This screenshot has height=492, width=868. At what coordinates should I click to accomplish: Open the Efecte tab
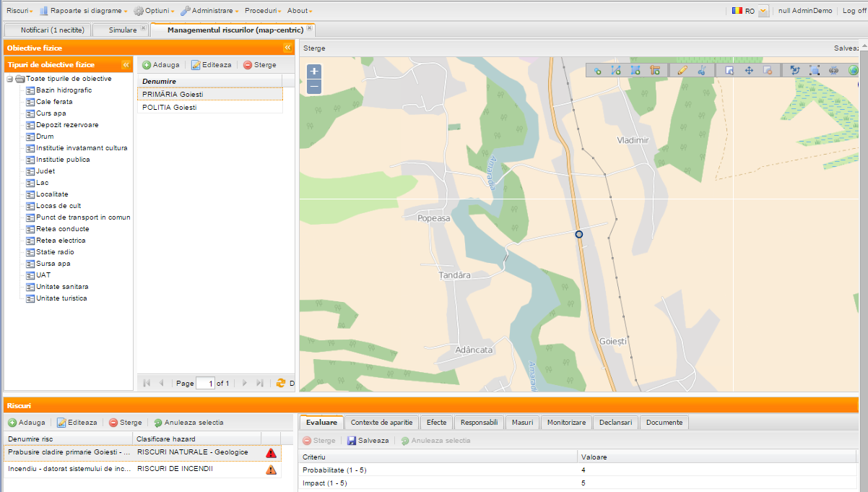pos(436,422)
